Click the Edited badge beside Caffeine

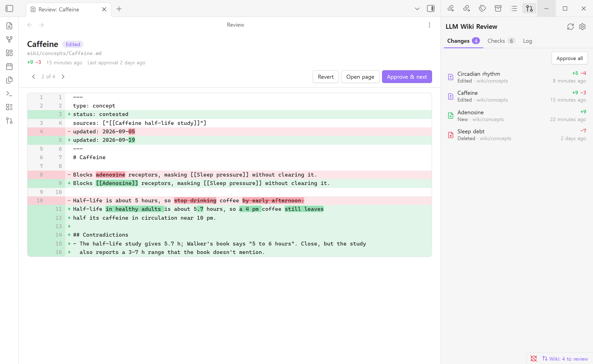[73, 44]
